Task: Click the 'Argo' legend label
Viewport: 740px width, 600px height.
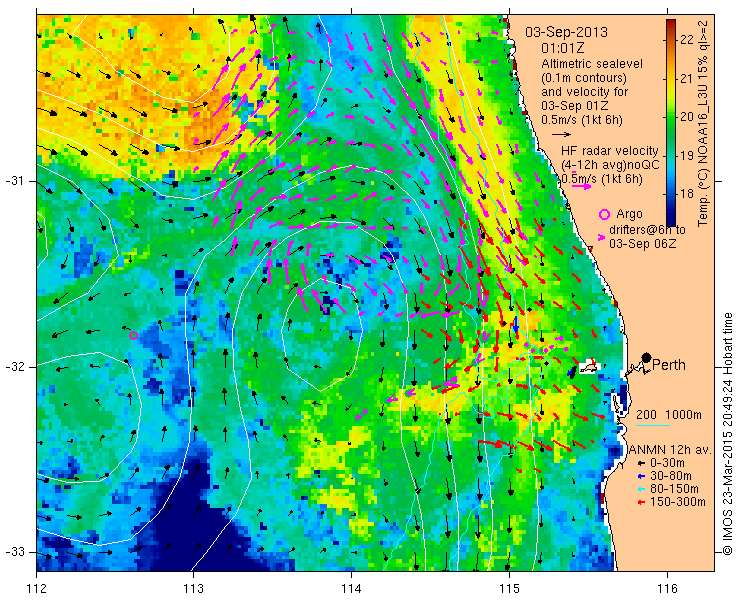Action: click(629, 214)
